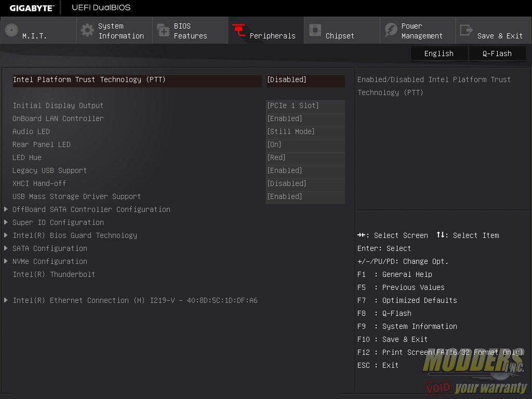Toggle USB Mass Storage Driver Support value
Screen dimensions: 532x399
pyautogui.click(x=305, y=197)
